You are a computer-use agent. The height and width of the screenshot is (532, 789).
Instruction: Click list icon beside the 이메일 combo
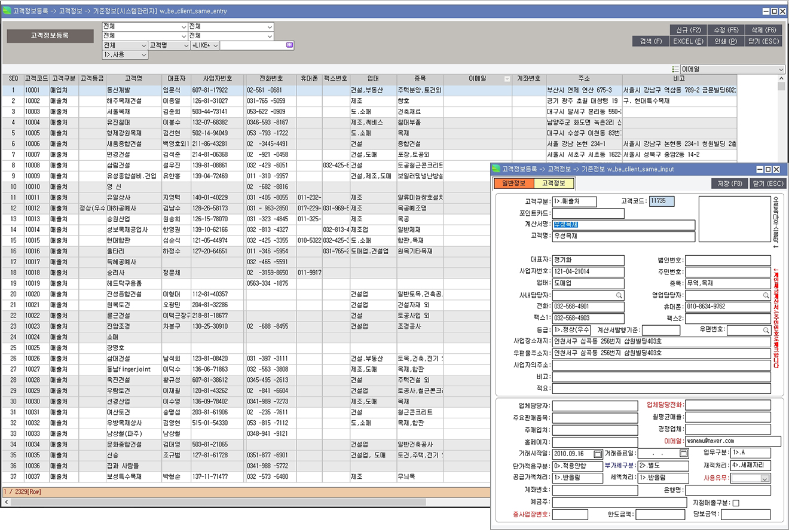coord(675,69)
